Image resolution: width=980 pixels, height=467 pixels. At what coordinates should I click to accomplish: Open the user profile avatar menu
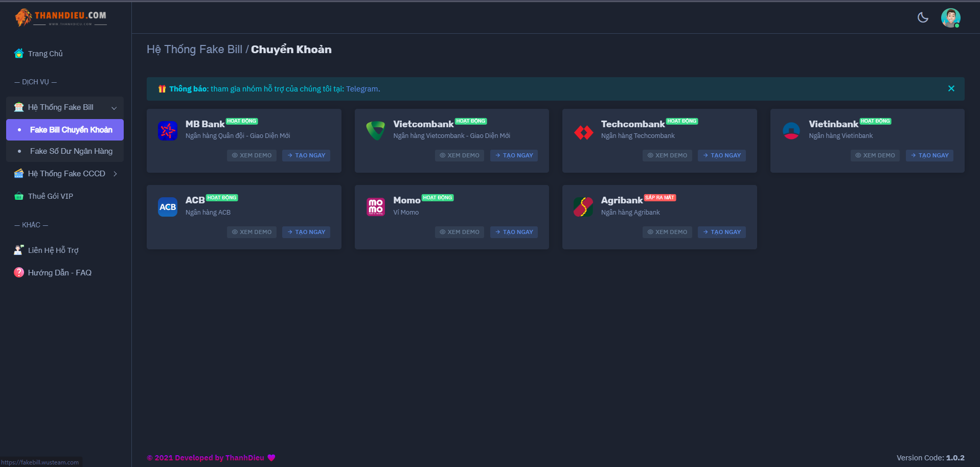(x=950, y=18)
